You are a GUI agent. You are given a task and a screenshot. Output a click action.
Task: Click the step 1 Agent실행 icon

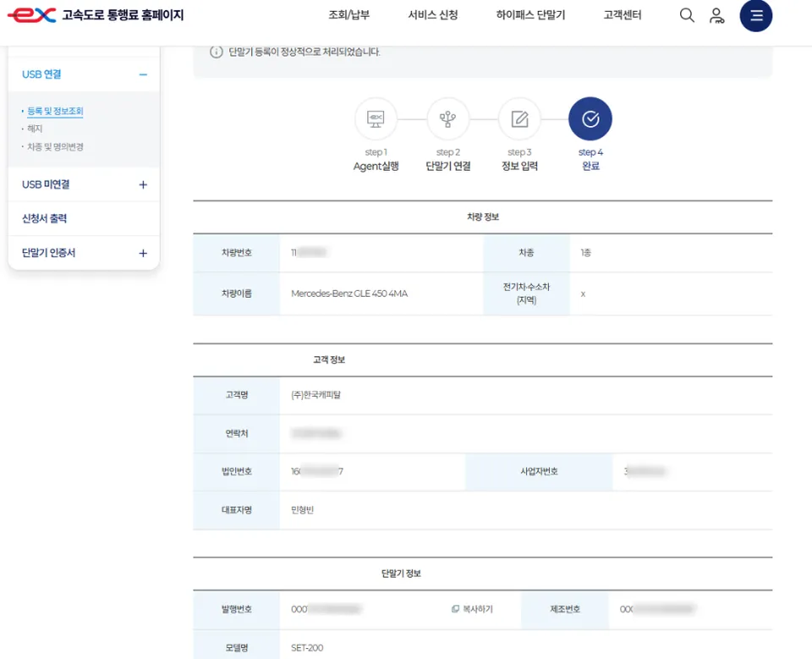pyautogui.click(x=376, y=119)
